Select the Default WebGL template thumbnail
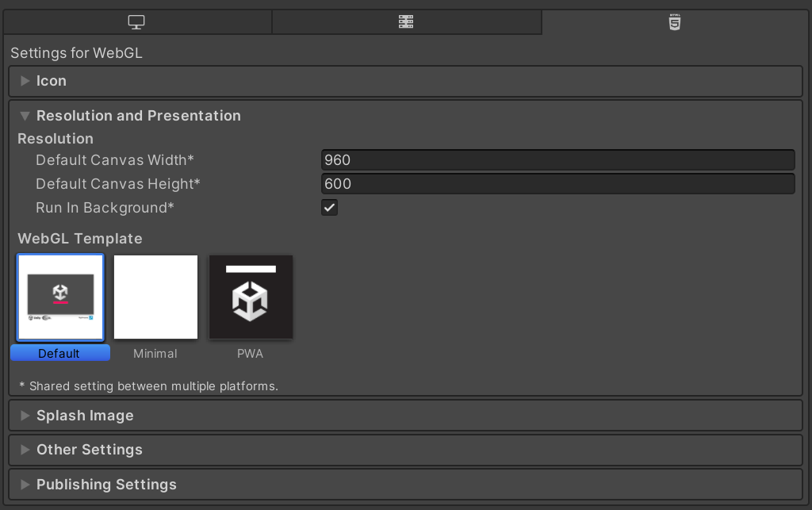812x510 pixels. point(60,297)
